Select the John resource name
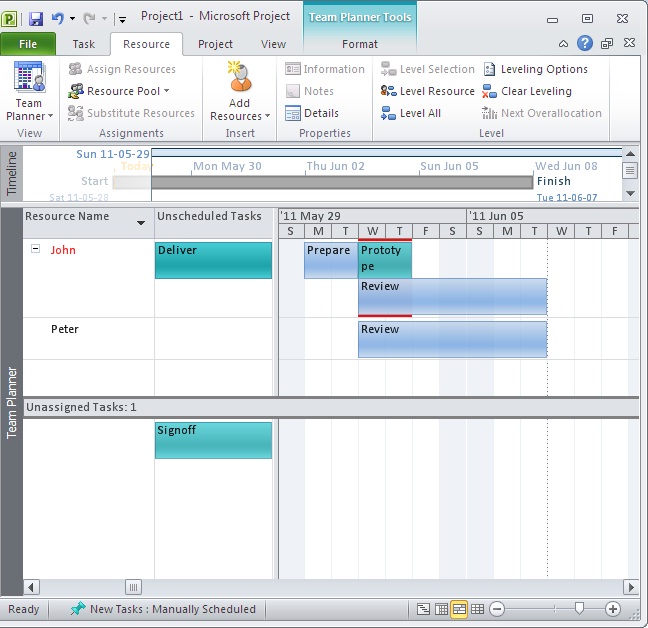Image resolution: width=648 pixels, height=628 pixels. pyautogui.click(x=63, y=250)
